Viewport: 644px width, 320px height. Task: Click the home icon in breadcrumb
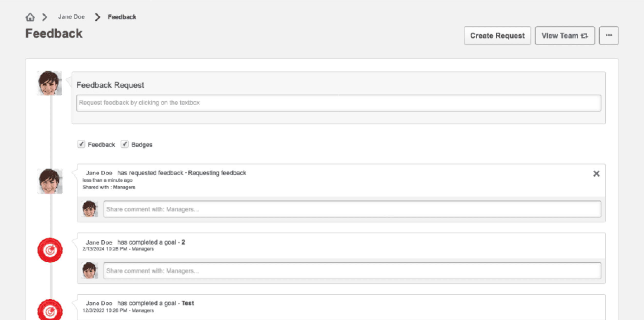point(30,17)
